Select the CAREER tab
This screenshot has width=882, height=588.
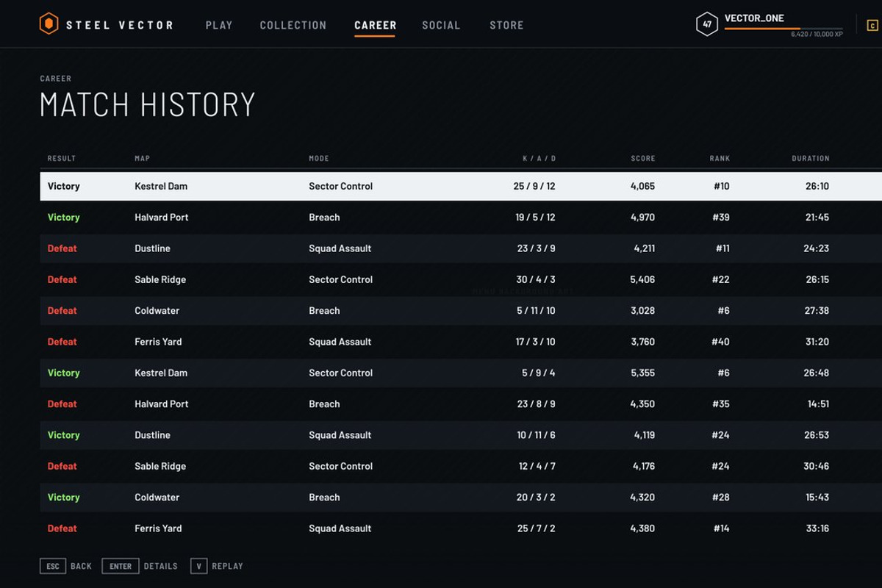coord(375,25)
